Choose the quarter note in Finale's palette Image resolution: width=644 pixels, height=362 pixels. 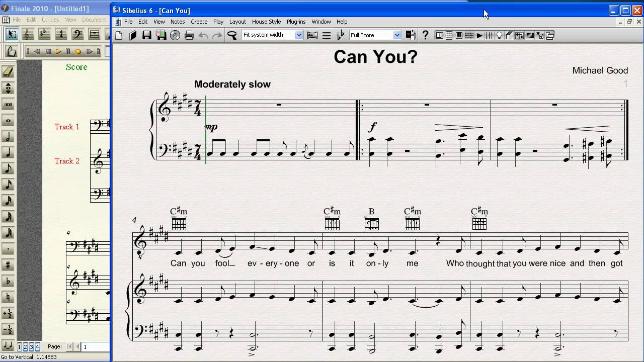pyautogui.click(x=8, y=153)
